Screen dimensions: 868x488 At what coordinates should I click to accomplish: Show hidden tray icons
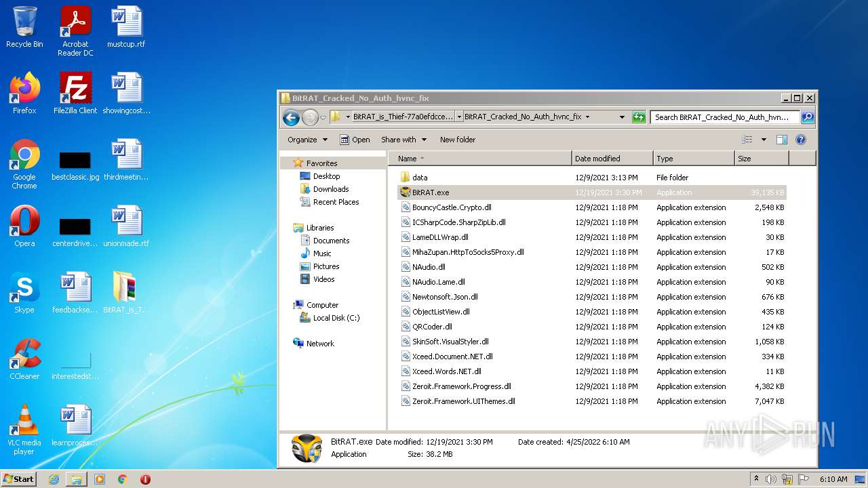pyautogui.click(x=756, y=479)
